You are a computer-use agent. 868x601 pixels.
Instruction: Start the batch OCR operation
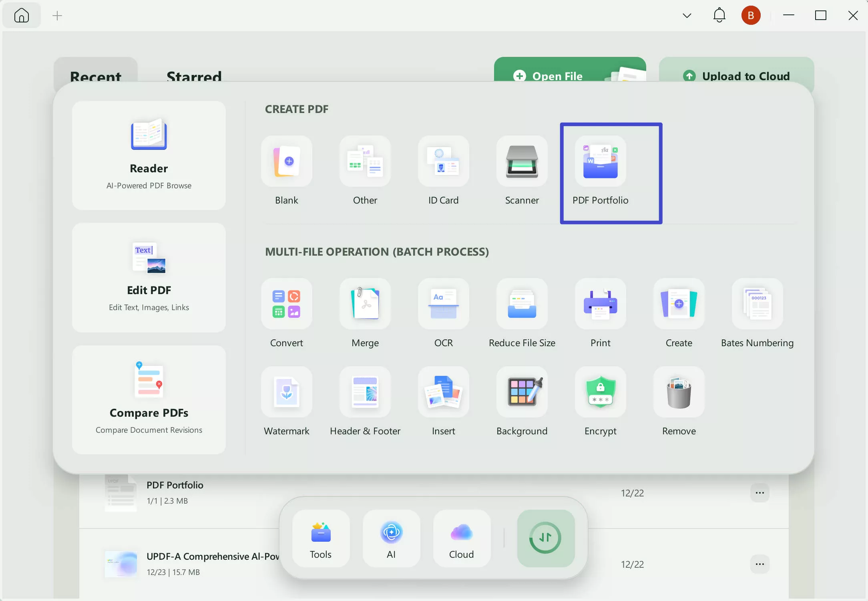443,304
